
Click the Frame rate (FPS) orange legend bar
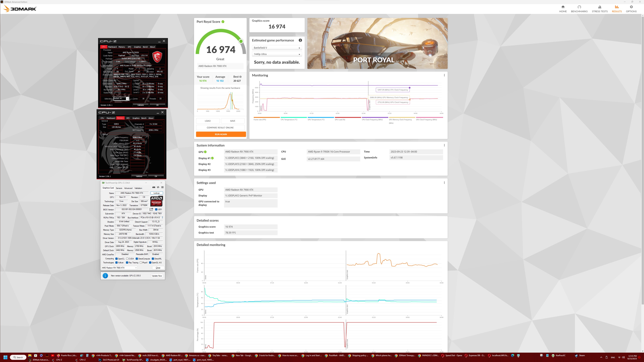[266, 117]
